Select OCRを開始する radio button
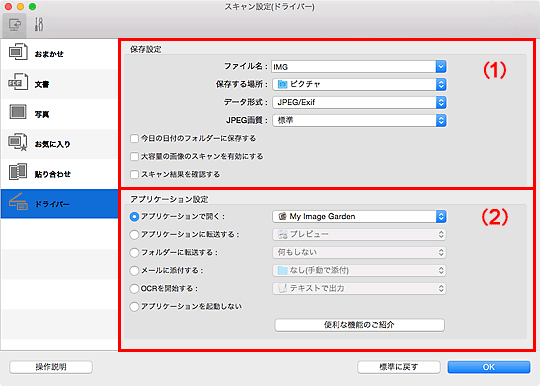 pos(134,289)
